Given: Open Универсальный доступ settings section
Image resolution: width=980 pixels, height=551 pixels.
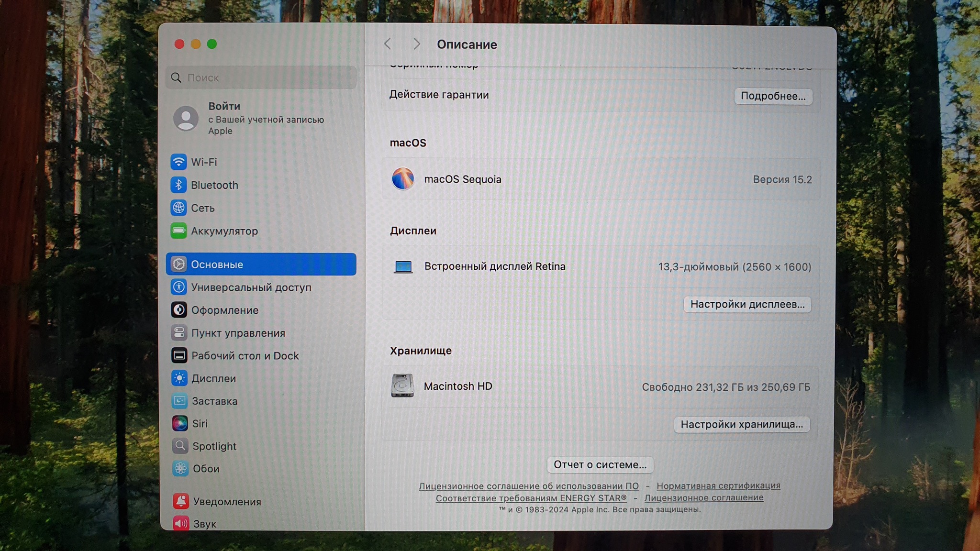Looking at the screenshot, I should (x=251, y=287).
